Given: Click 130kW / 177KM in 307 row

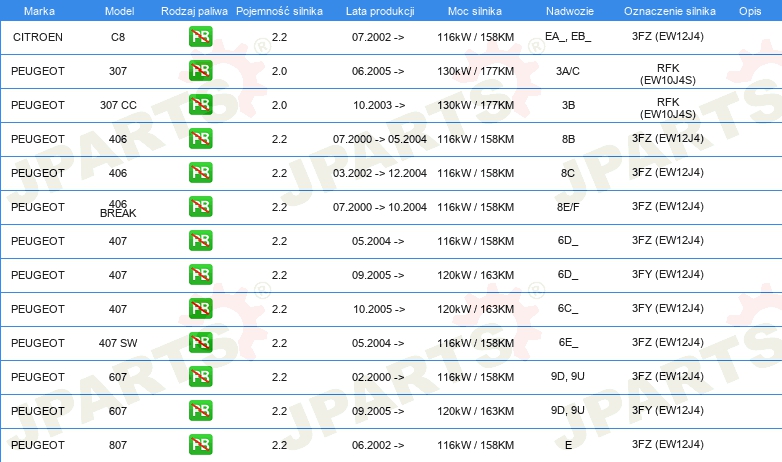Looking at the screenshot, I should [476, 71].
